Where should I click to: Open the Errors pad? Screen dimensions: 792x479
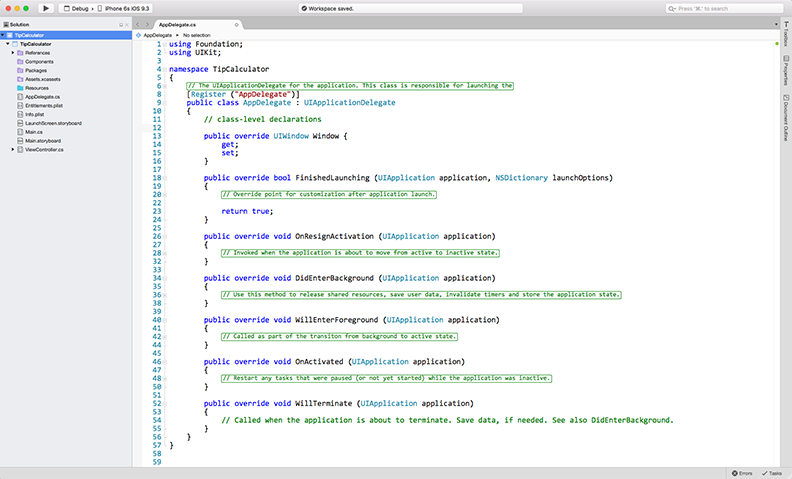click(x=742, y=473)
